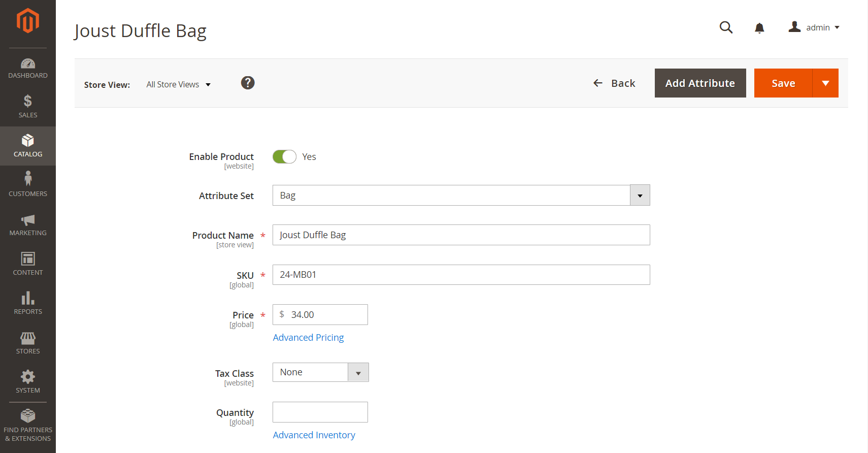Toggle the Enable Product switch

284,156
